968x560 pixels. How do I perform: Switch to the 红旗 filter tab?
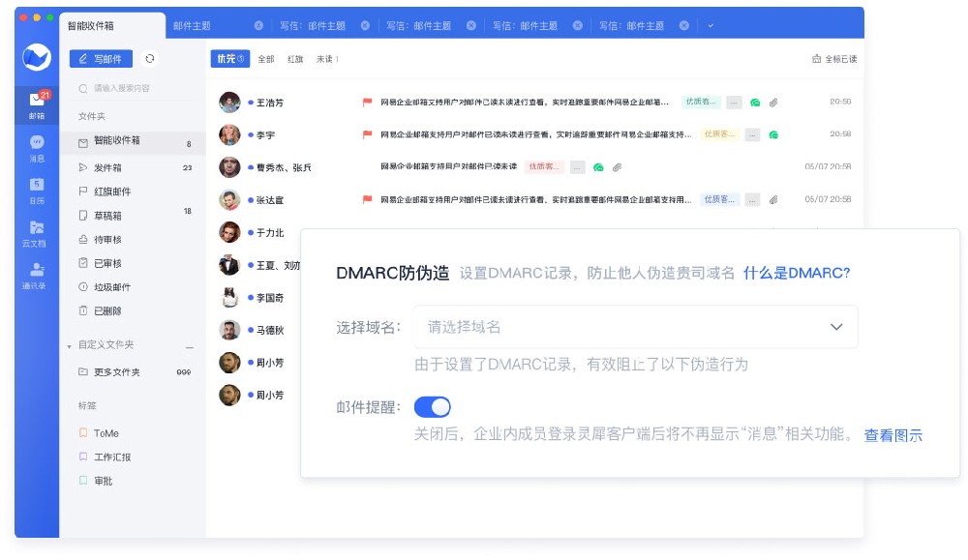point(295,59)
